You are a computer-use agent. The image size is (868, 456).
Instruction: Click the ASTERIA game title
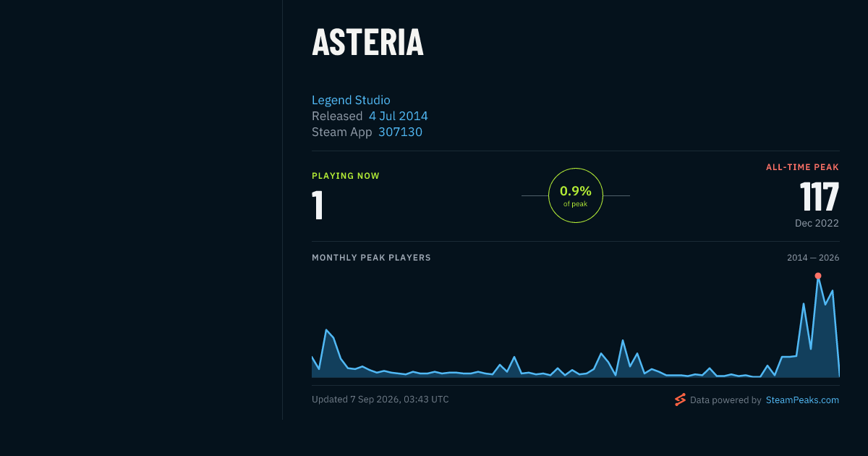click(367, 42)
